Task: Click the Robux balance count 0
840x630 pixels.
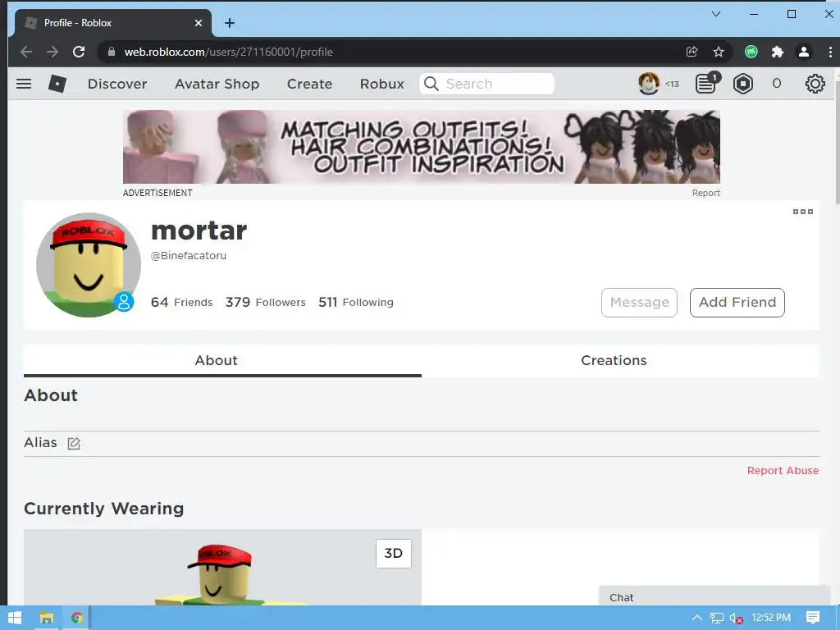Action: tap(776, 84)
